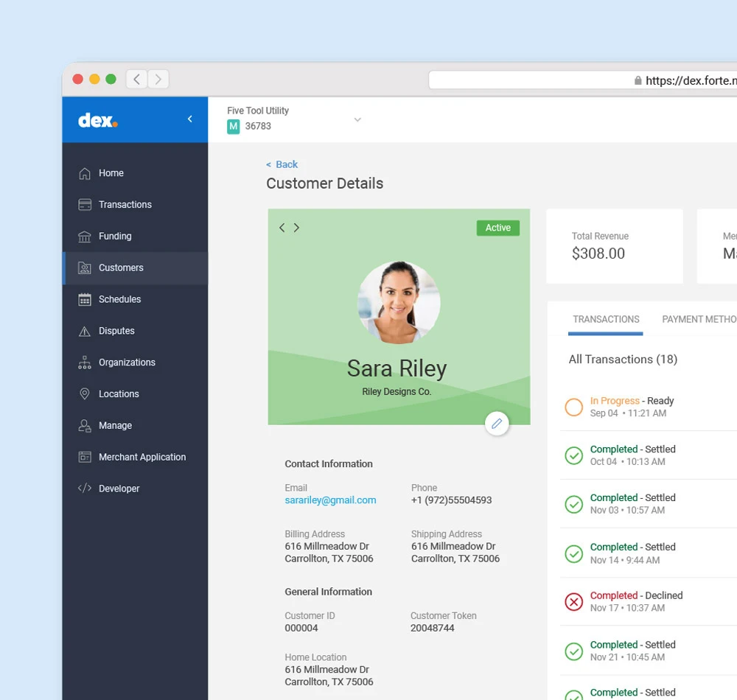Screen dimensions: 737x700
Task: Click the Active status badge
Action: tap(497, 228)
